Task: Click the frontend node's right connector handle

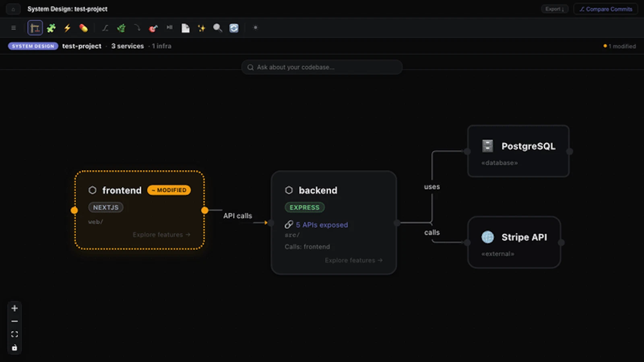Action: [x=205, y=210]
